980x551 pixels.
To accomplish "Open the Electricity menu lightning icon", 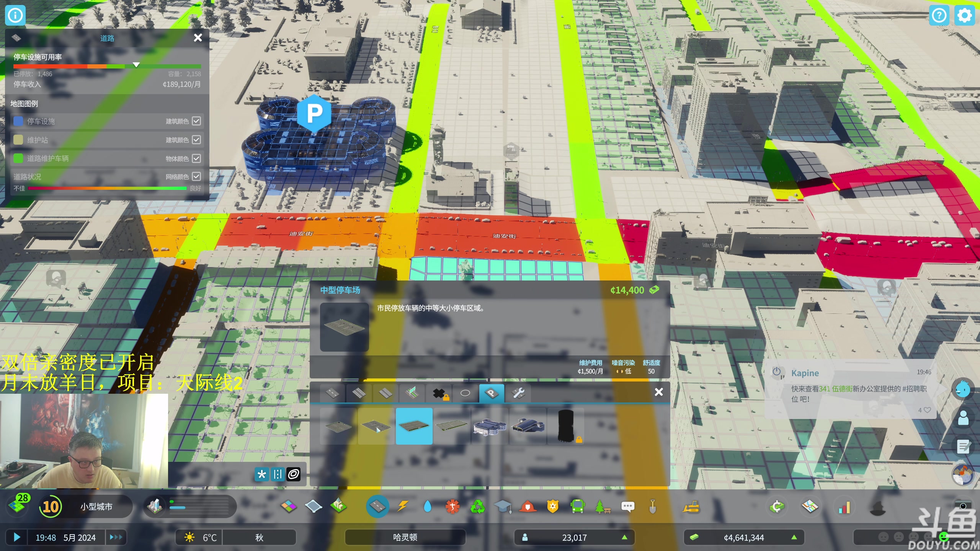I will pos(402,507).
